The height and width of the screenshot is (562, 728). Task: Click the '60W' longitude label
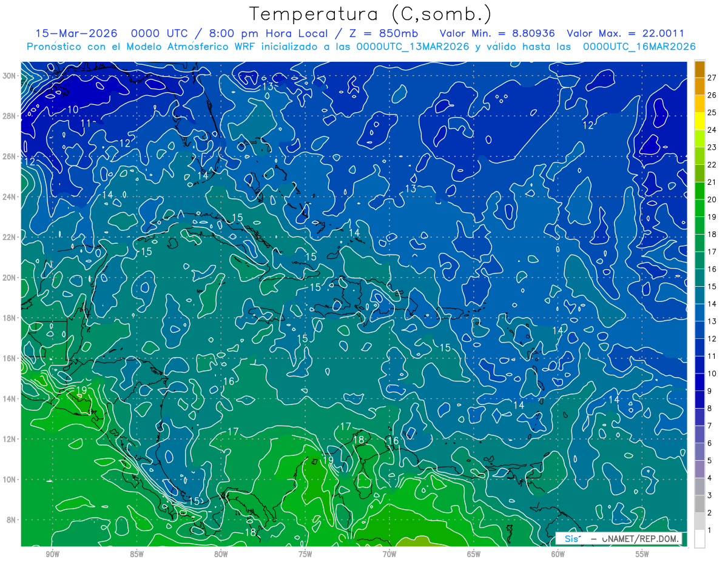pos(558,554)
